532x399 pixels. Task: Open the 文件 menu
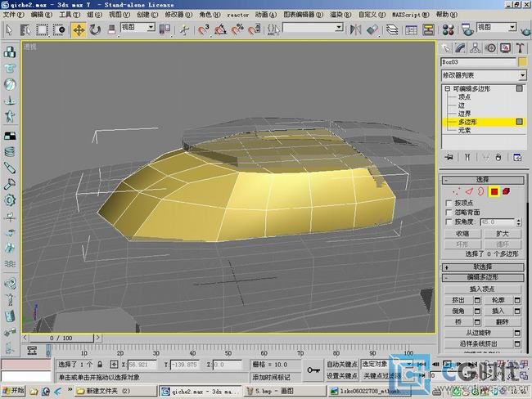coord(14,15)
